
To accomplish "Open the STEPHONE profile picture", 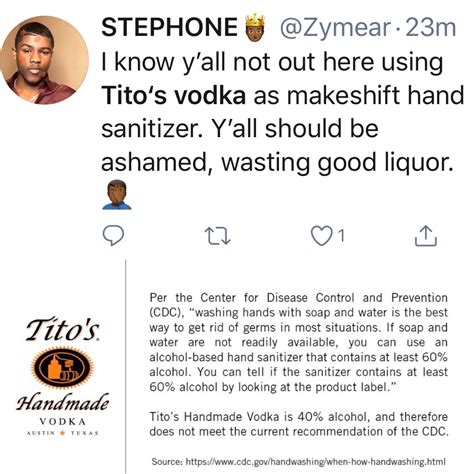I will (x=45, y=60).
